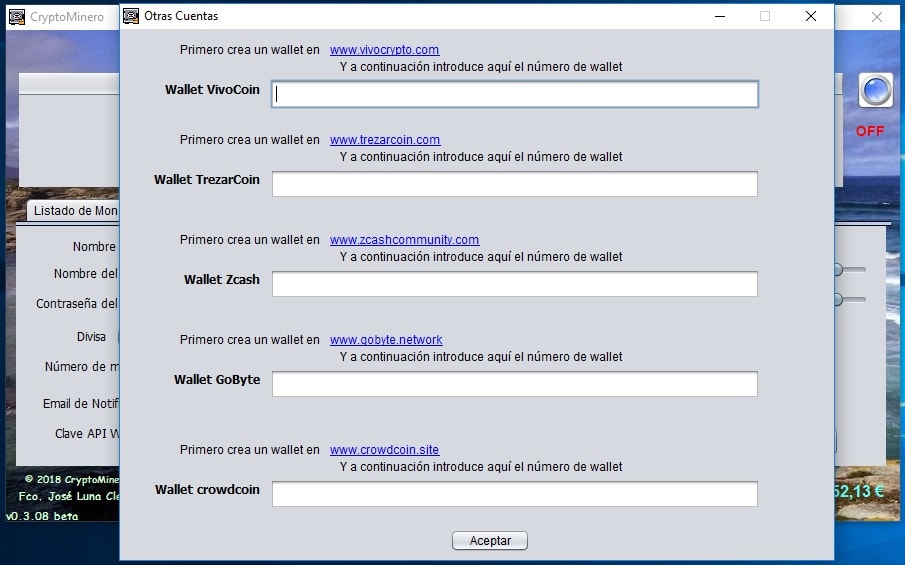The height and width of the screenshot is (565, 905).
Task: Open the www.gobyte.network link
Action: (x=386, y=340)
